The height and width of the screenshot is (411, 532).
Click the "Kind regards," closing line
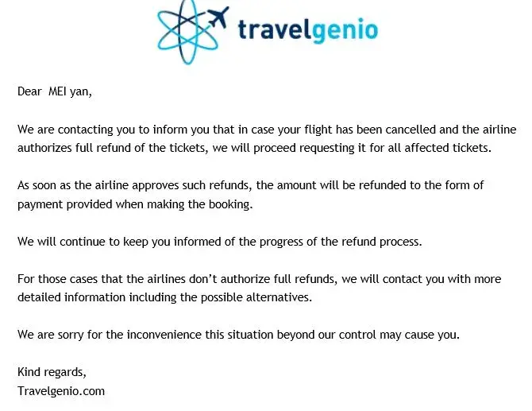[x=52, y=372]
